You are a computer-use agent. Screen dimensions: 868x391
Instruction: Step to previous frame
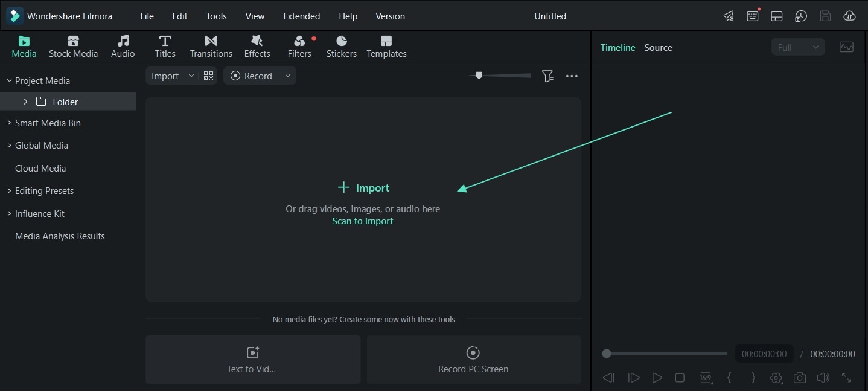608,378
